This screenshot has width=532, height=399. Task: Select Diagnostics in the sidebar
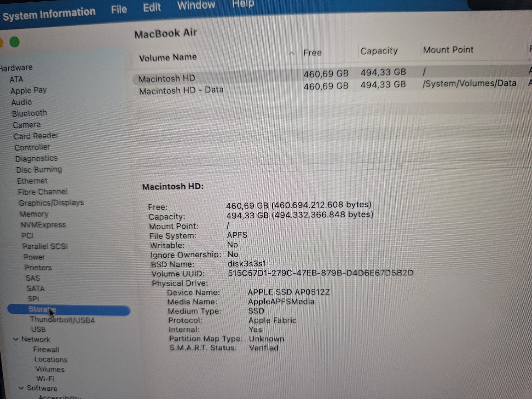(x=37, y=159)
